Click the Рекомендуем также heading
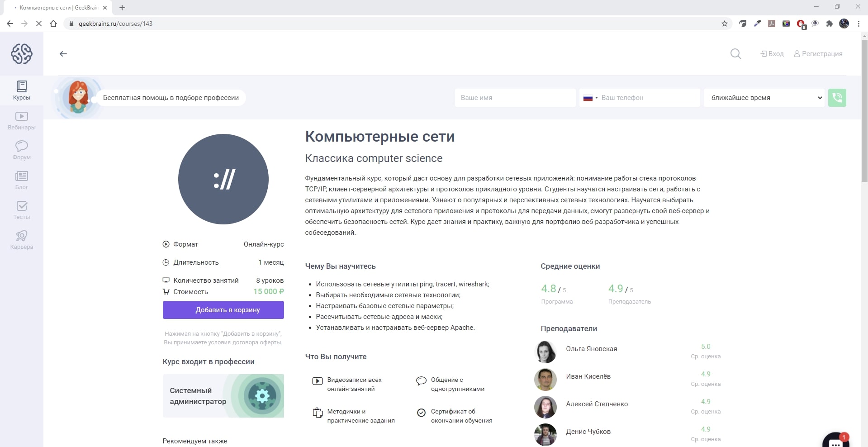Image resolution: width=868 pixels, height=447 pixels. pyautogui.click(x=195, y=441)
